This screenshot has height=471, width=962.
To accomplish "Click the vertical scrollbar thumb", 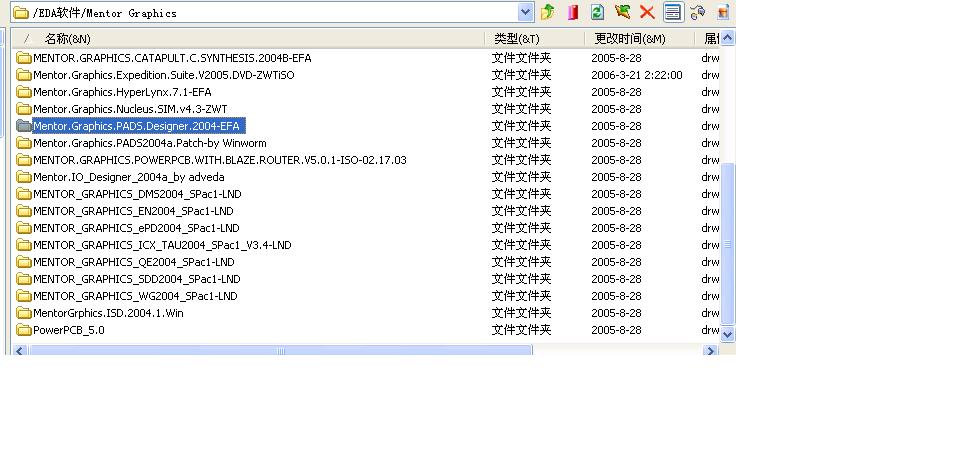I will click(728, 243).
